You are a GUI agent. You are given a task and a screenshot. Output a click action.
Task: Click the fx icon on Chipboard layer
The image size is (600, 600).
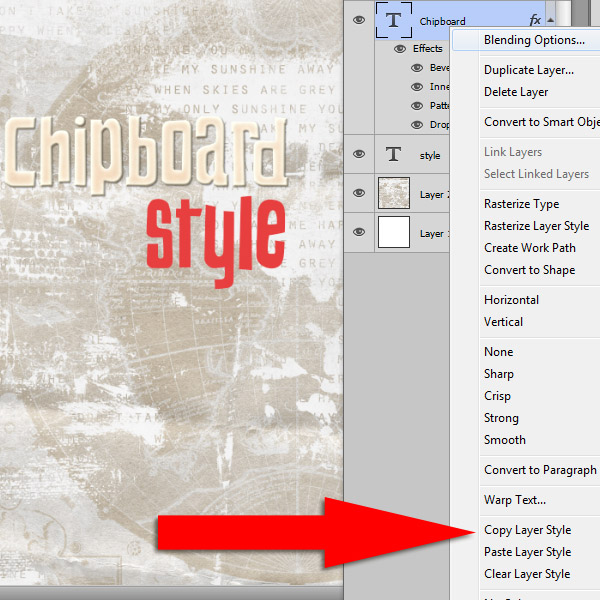(x=535, y=20)
